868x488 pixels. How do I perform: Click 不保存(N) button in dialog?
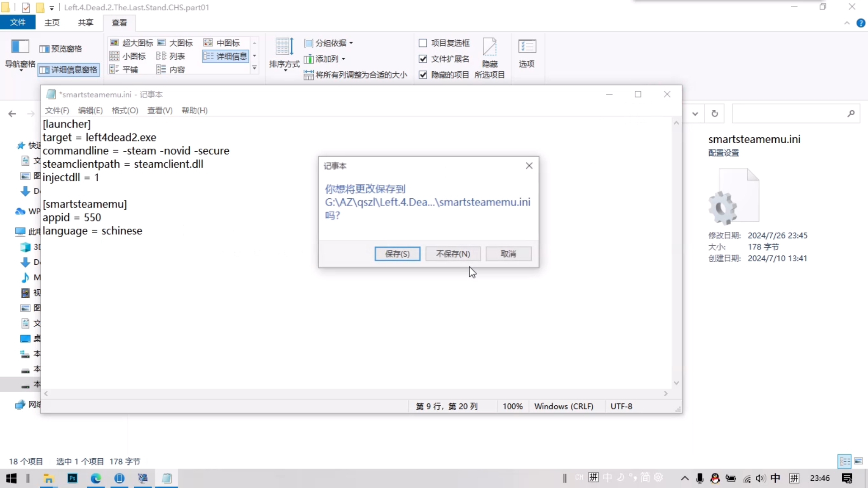[453, 254]
